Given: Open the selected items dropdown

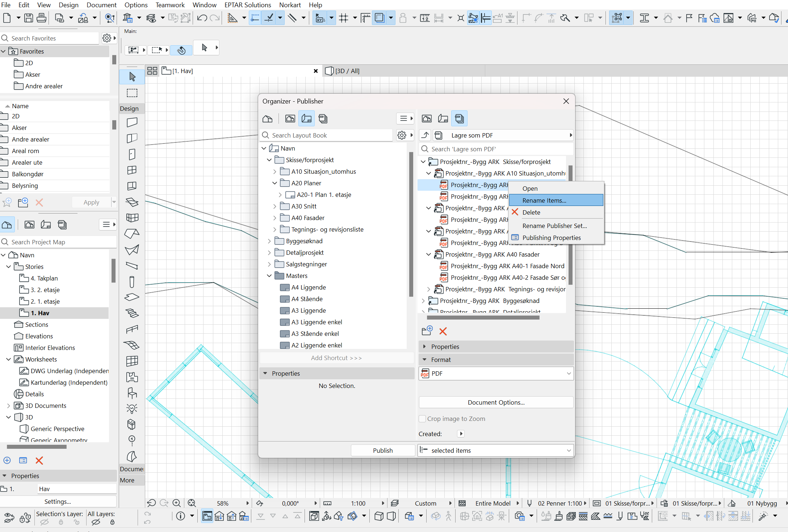Looking at the screenshot, I should pyautogui.click(x=496, y=451).
